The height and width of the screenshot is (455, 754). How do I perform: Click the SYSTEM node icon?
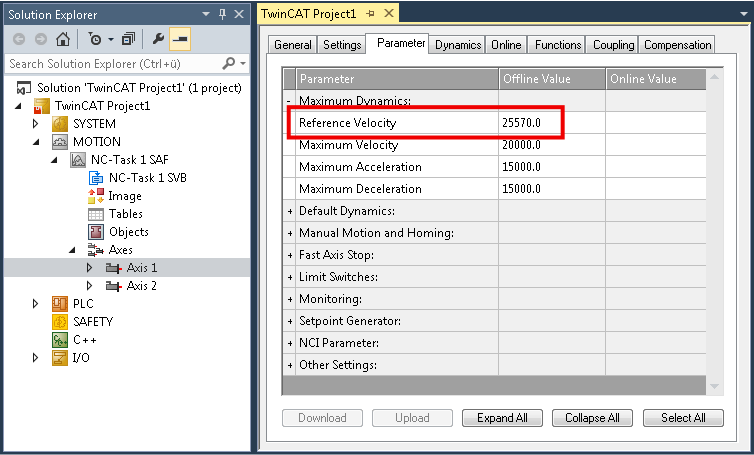tap(60, 124)
